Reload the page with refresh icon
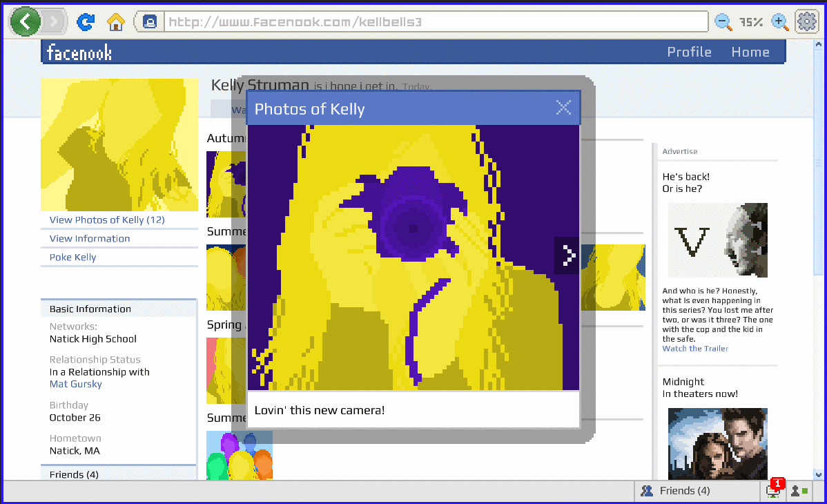827x504 pixels. click(86, 21)
